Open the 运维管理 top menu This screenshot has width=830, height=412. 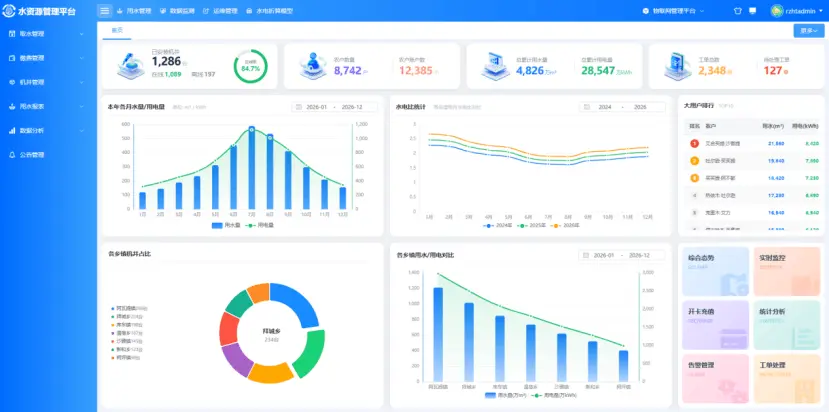coord(220,11)
